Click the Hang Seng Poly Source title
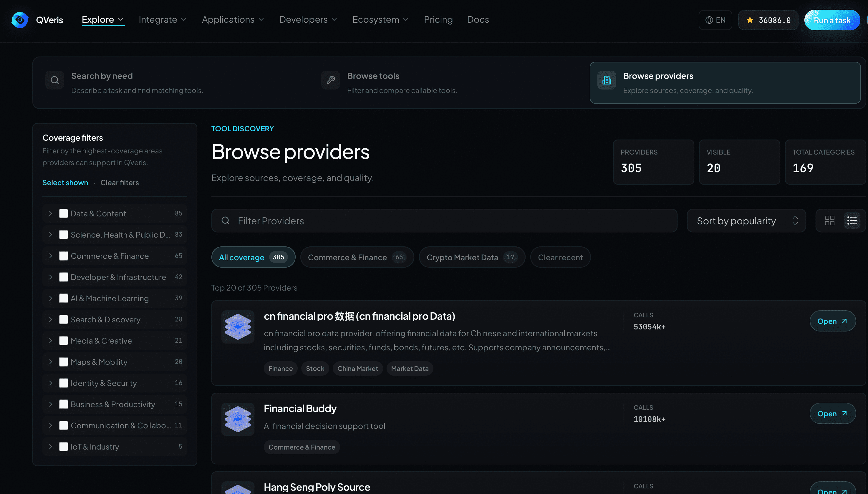This screenshot has width=868, height=494. click(x=317, y=487)
